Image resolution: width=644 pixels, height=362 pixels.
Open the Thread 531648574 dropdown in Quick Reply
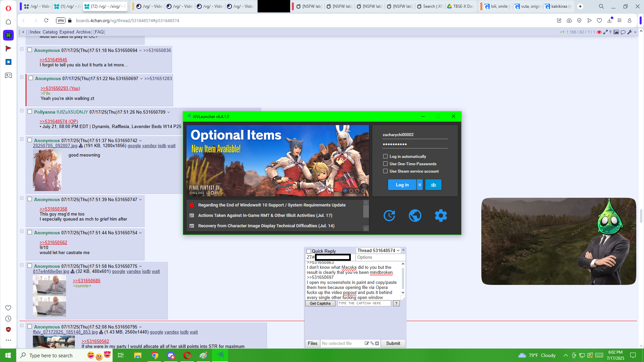pos(378,250)
